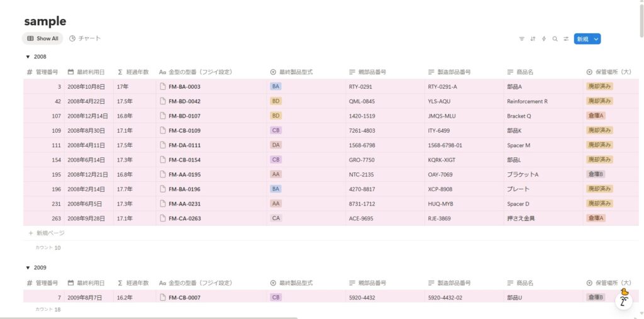Screen dimensions: 644x319
Task: Open the page icon of FM-BD-0107
Action: [163, 116]
